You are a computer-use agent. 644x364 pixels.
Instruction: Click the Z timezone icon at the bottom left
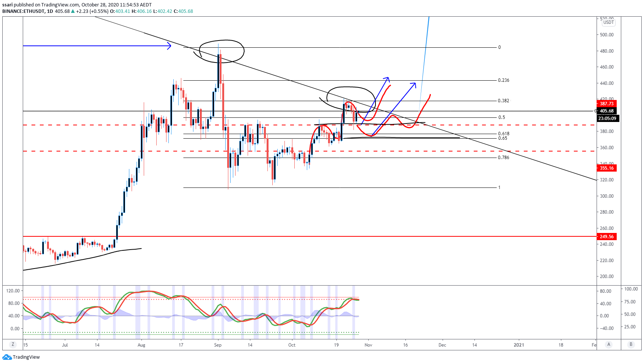pos(13,344)
